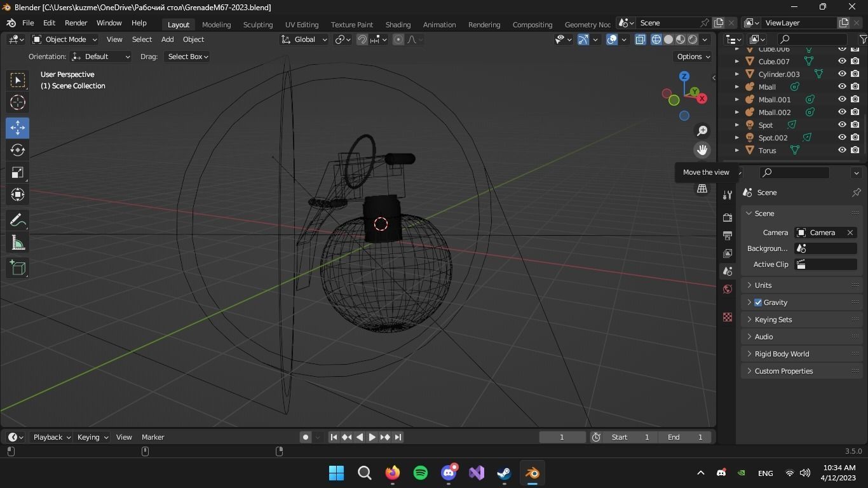Select the Add Cube tool
The width and height of the screenshot is (868, 488).
point(18,268)
